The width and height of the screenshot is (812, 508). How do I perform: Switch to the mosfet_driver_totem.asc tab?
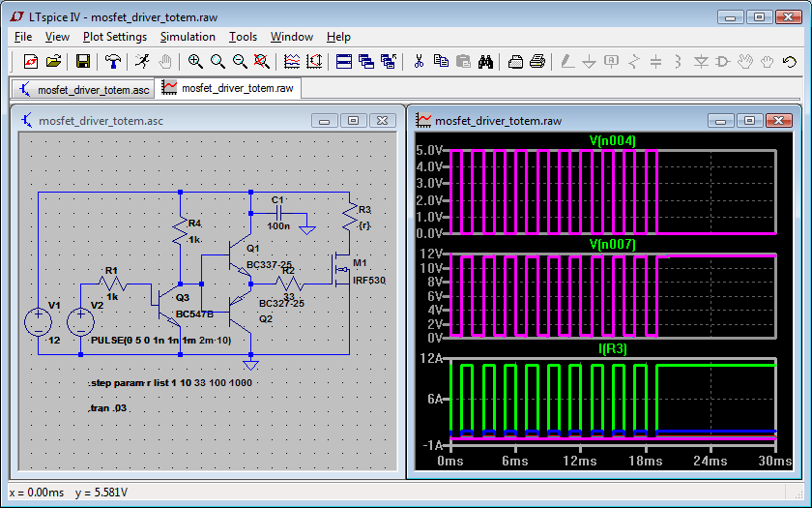tap(83, 89)
